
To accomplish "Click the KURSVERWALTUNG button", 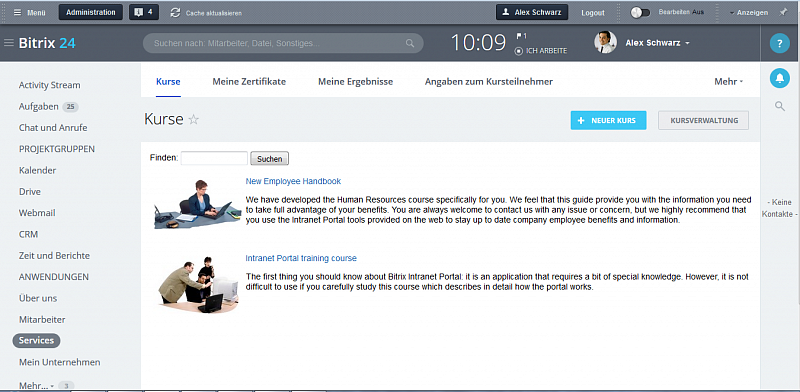I will click(x=704, y=120).
